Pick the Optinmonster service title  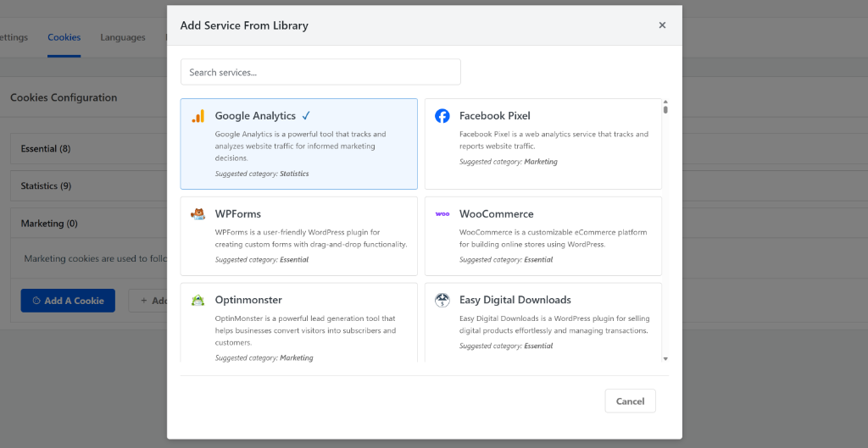(248, 300)
